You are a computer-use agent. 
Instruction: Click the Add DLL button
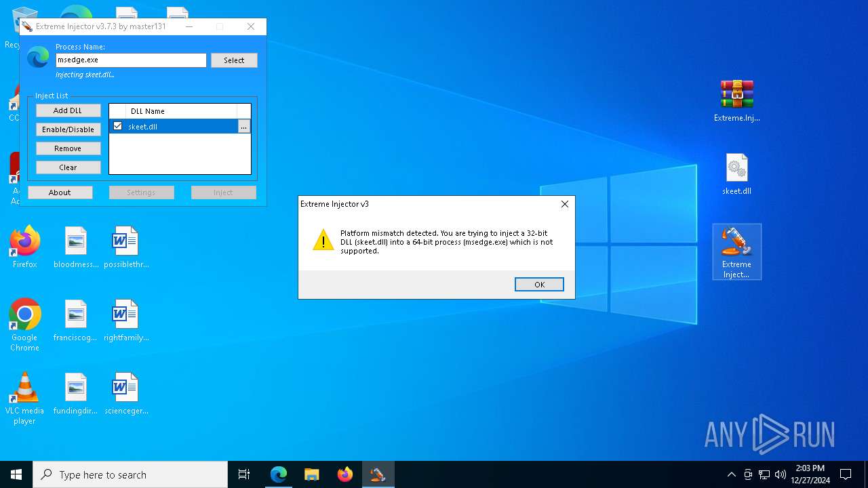pyautogui.click(x=68, y=110)
